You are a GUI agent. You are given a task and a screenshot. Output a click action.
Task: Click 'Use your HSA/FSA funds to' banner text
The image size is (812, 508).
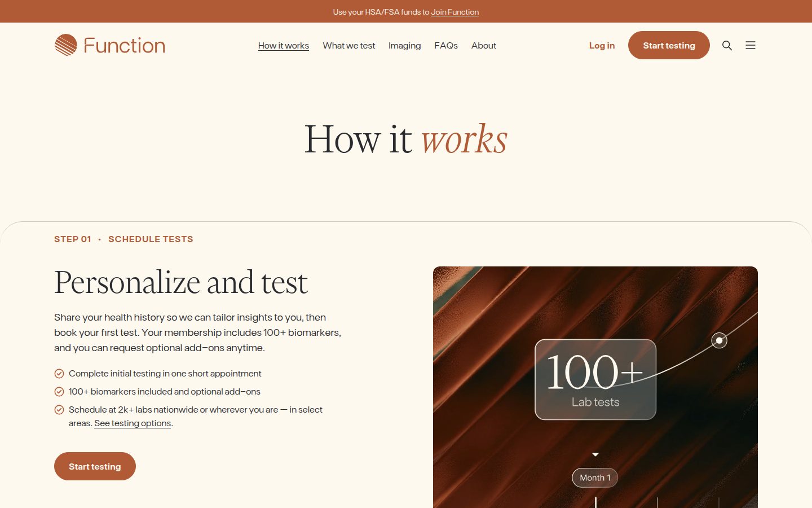pos(381,12)
